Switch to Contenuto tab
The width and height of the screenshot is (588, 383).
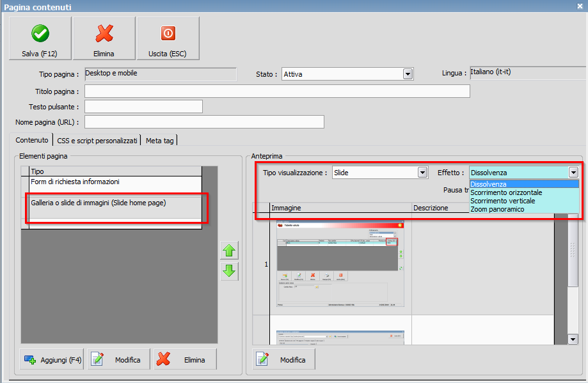click(32, 140)
